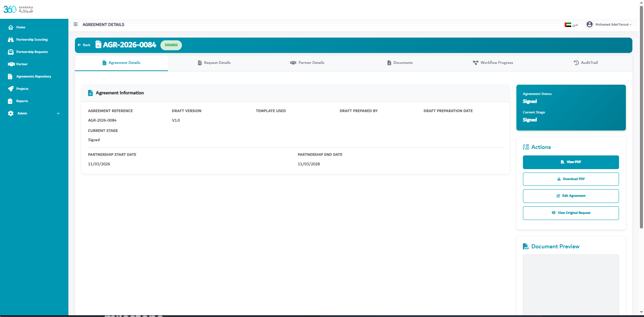
Task: Click the PARTNERSHIP END DATE label
Action: pyautogui.click(x=320, y=155)
